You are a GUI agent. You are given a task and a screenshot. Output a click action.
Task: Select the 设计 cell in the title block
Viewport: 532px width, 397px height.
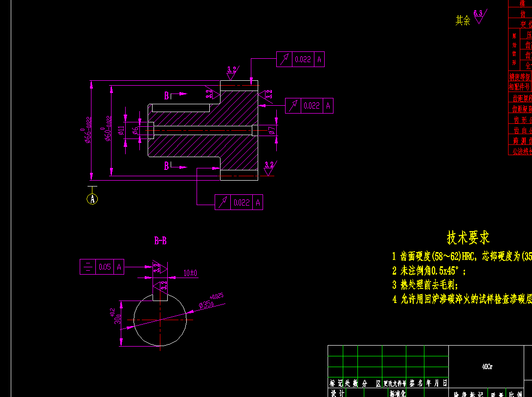(x=337, y=393)
